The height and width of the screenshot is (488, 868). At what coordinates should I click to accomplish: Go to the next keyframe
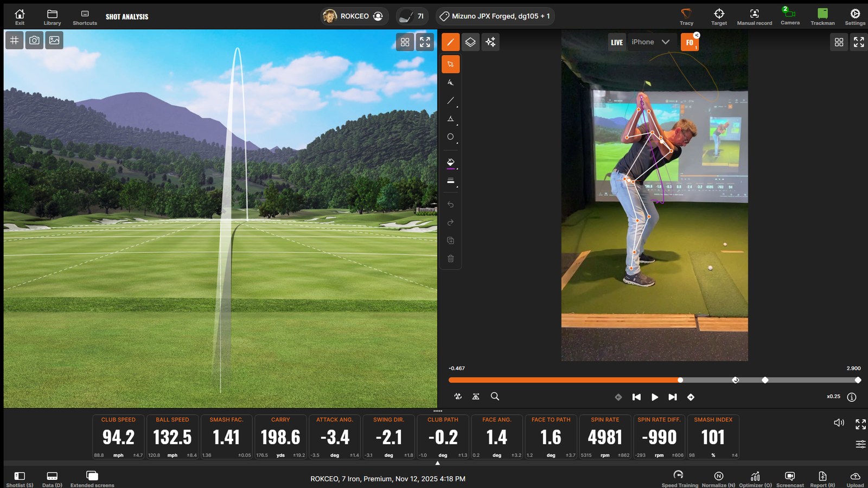click(x=691, y=397)
